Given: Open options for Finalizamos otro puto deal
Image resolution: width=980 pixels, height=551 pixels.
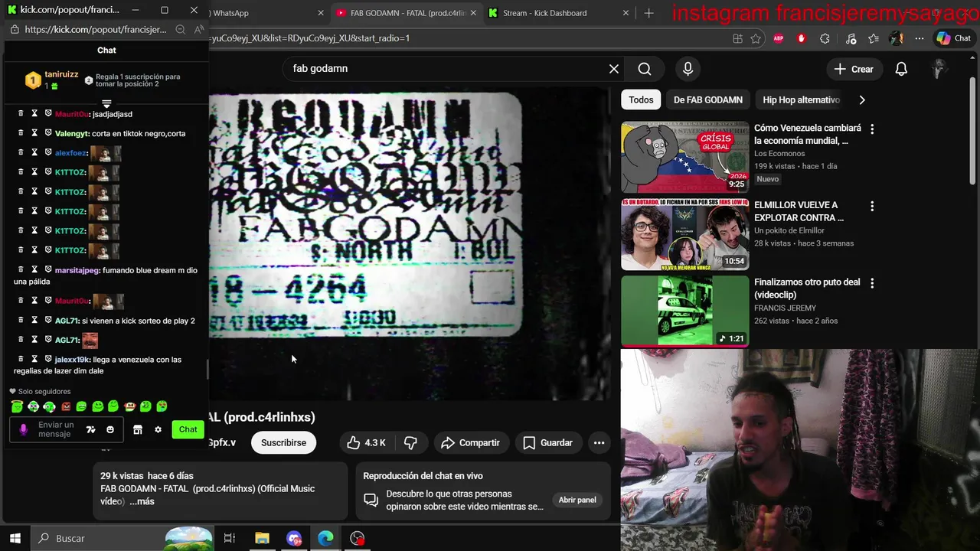Looking at the screenshot, I should coord(872,283).
